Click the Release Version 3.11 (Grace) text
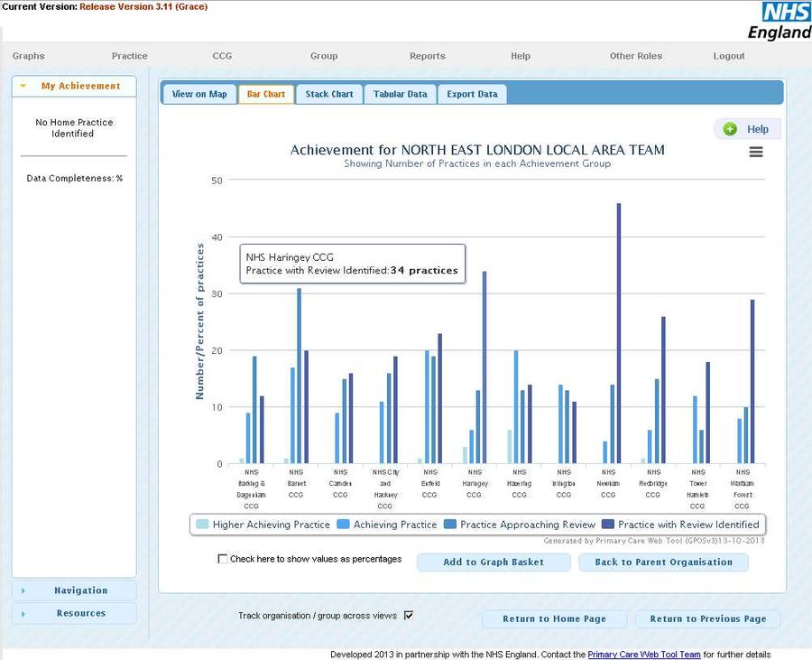812x660 pixels. [x=143, y=6]
